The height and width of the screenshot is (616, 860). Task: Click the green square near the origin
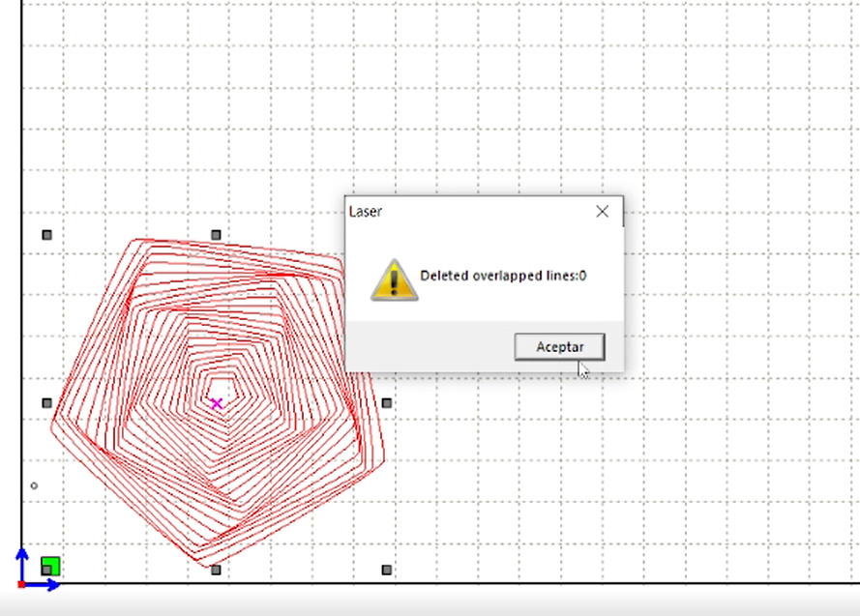click(x=50, y=566)
